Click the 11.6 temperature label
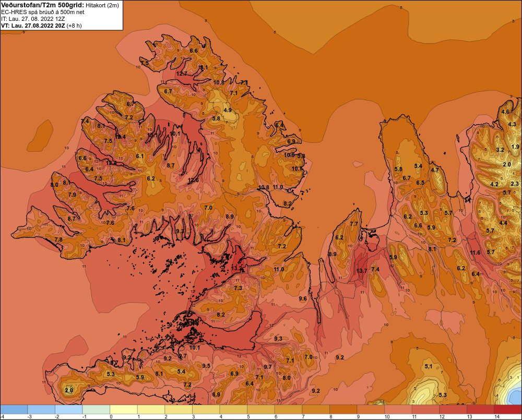Viewport: 522px width, 420px height. [x=475, y=253]
